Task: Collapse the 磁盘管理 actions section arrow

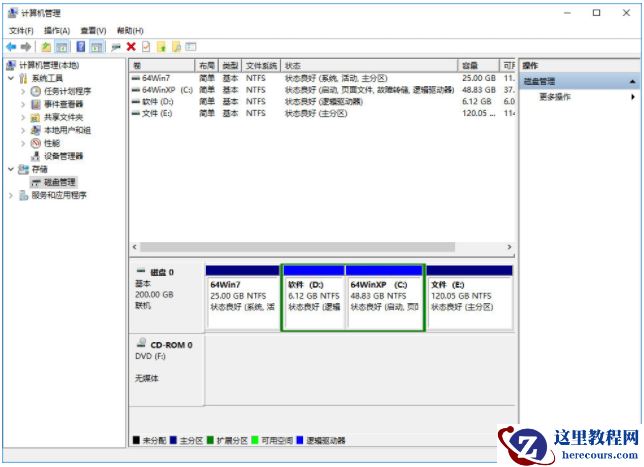Action: pos(633,82)
